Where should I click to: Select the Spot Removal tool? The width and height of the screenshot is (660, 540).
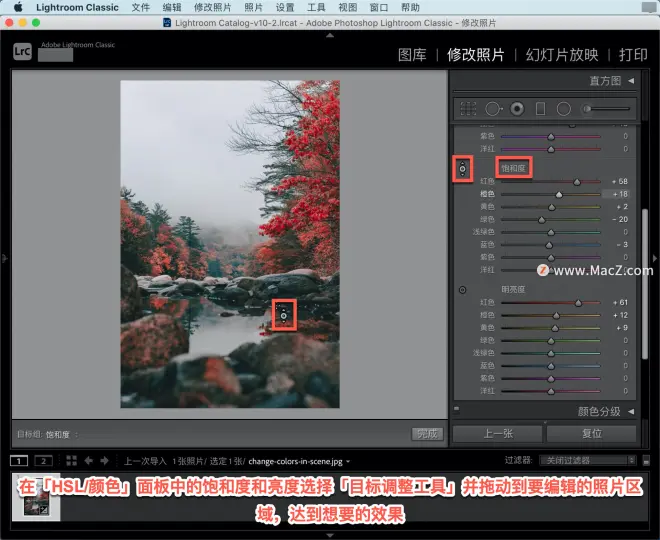tap(493, 109)
